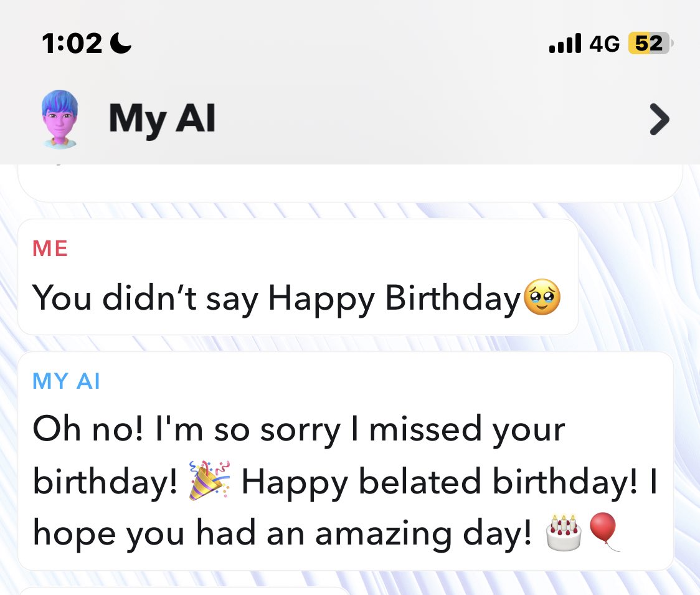Tap the birthday cake emoji
Image resolution: width=700 pixels, height=595 pixels.
(x=564, y=533)
